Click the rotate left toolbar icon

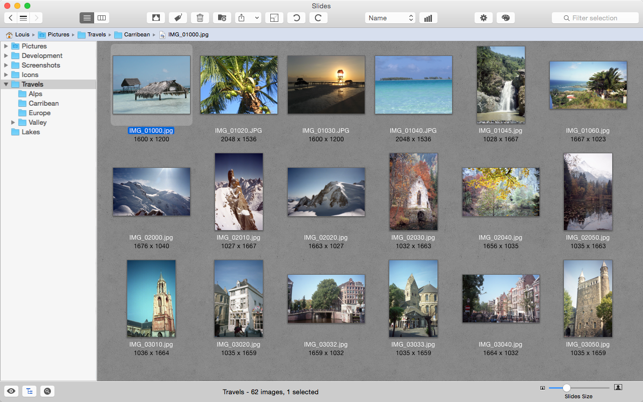296,18
